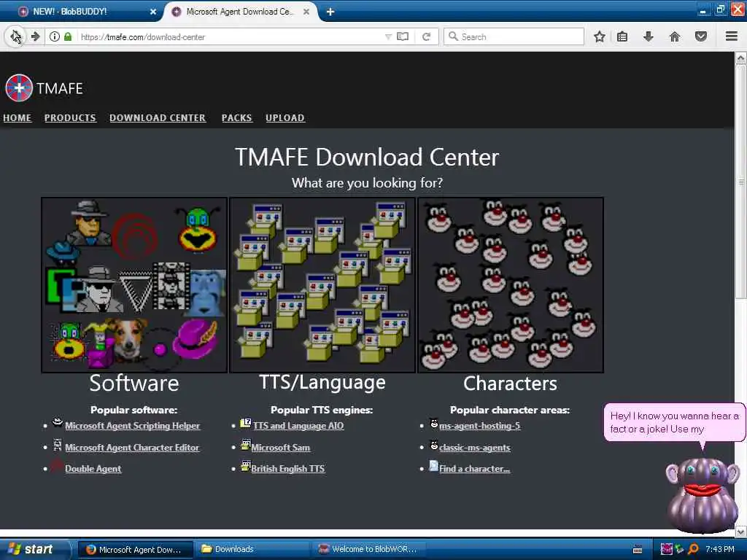Open the downloads arrow in Firefox toolbar
Screen dimensions: 747x560
click(x=648, y=36)
